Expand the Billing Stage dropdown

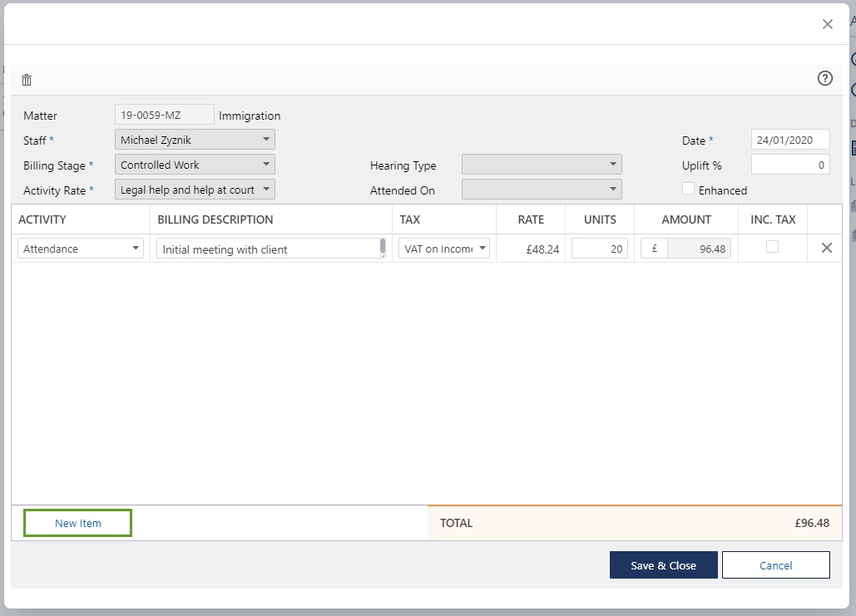click(195, 165)
